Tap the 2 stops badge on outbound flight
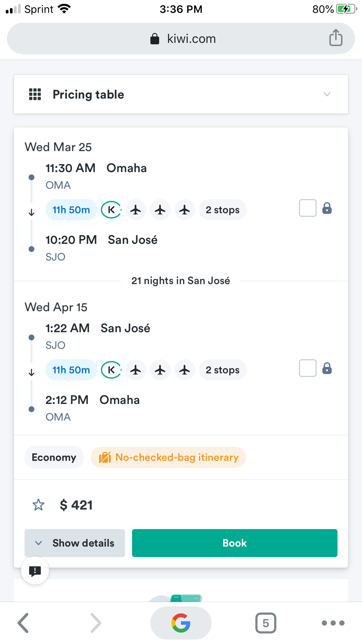The image size is (362, 644). click(x=223, y=210)
